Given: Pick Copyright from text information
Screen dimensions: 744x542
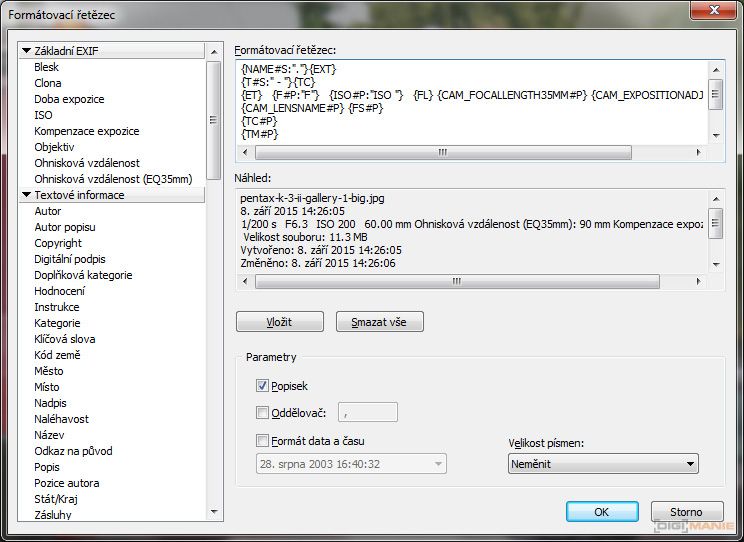Looking at the screenshot, I should (58, 243).
